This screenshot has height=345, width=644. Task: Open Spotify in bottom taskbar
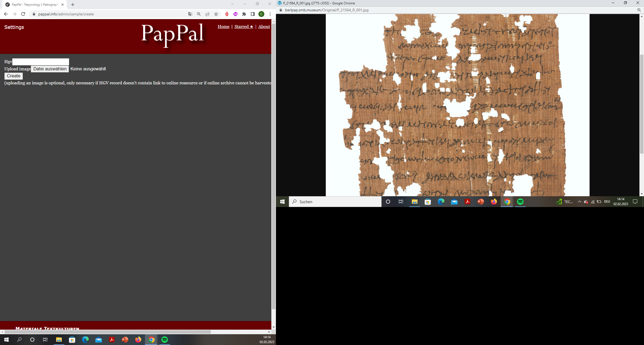point(165,340)
